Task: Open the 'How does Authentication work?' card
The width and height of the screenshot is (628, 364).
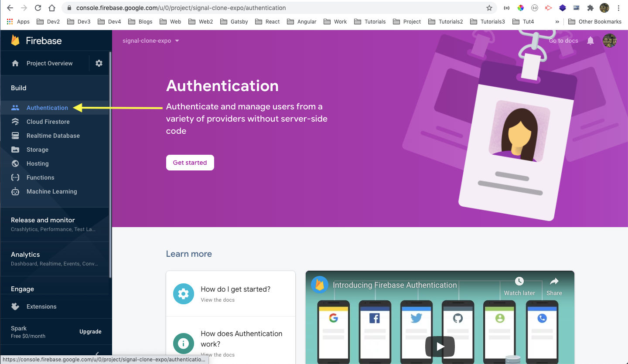Action: coord(231,340)
